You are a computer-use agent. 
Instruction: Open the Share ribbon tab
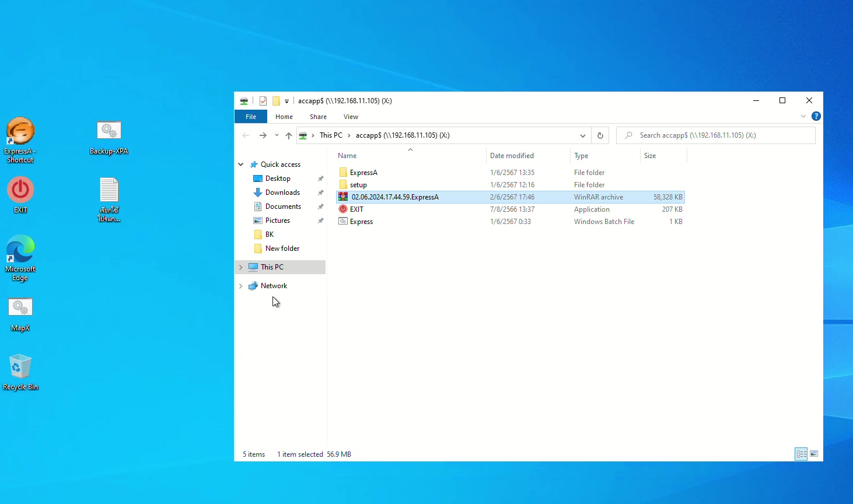[318, 117]
